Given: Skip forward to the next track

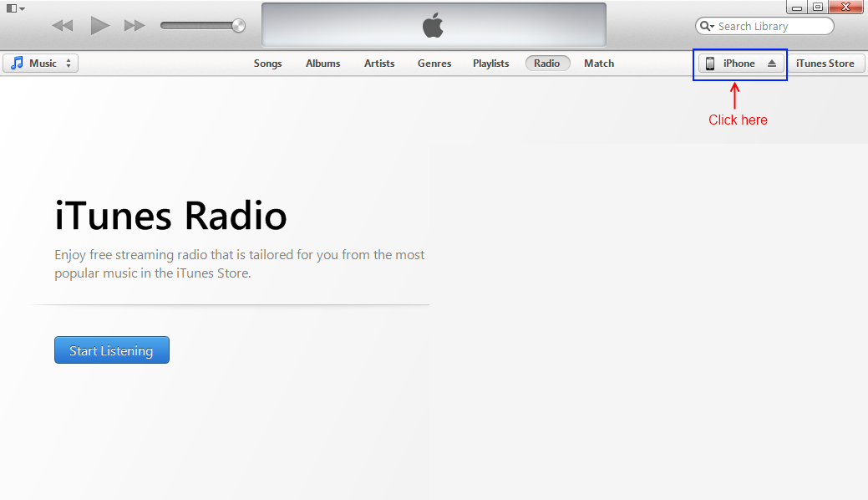Looking at the screenshot, I should [x=134, y=25].
